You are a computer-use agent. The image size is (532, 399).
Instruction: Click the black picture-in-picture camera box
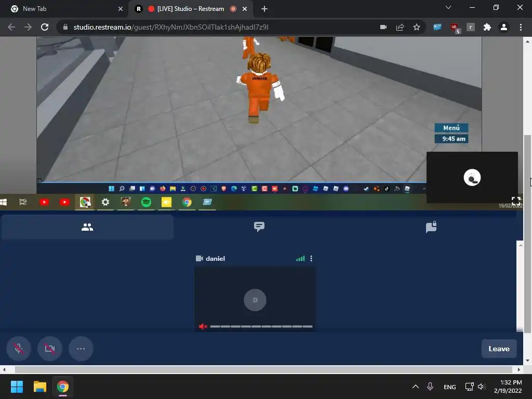tap(472, 178)
